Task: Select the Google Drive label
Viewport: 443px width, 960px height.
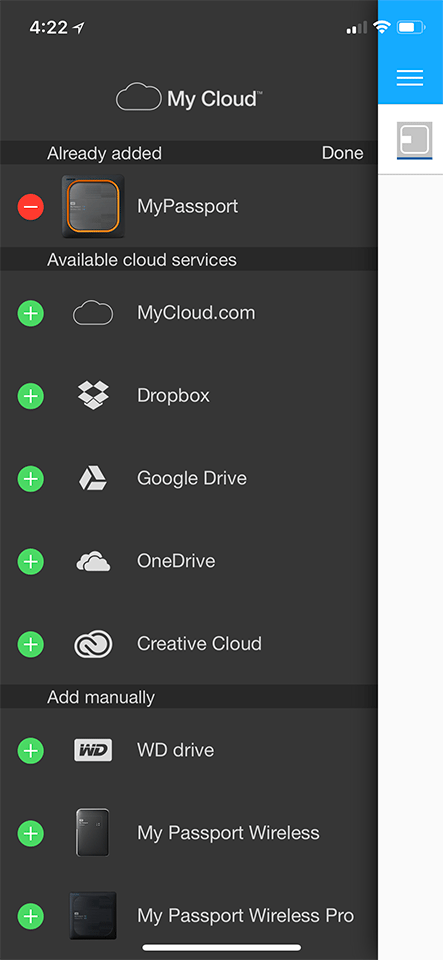Action: pyautogui.click(x=192, y=478)
